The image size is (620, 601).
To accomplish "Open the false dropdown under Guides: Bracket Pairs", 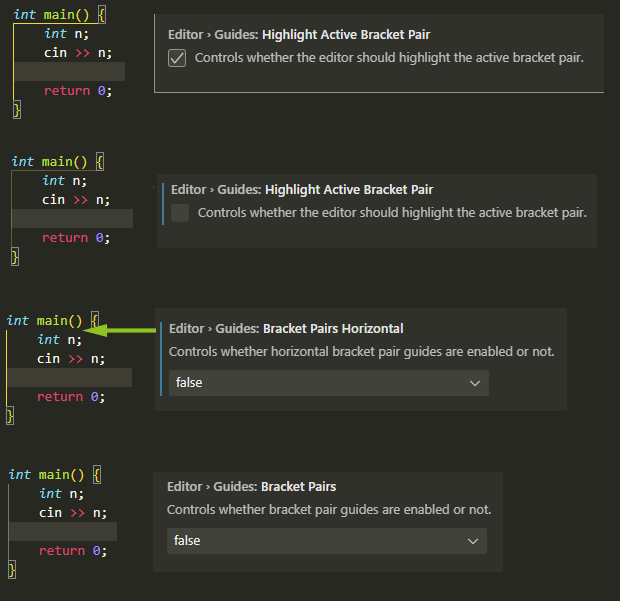I will tap(327, 541).
